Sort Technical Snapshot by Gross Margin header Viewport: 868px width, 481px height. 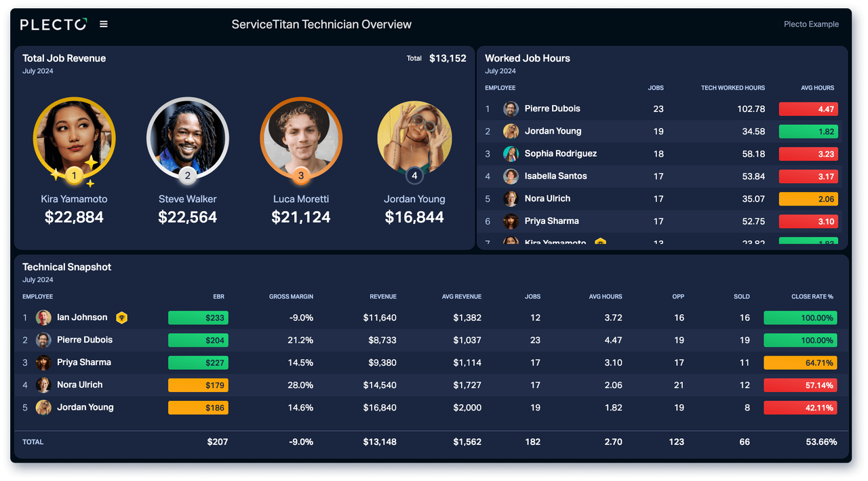coord(291,296)
